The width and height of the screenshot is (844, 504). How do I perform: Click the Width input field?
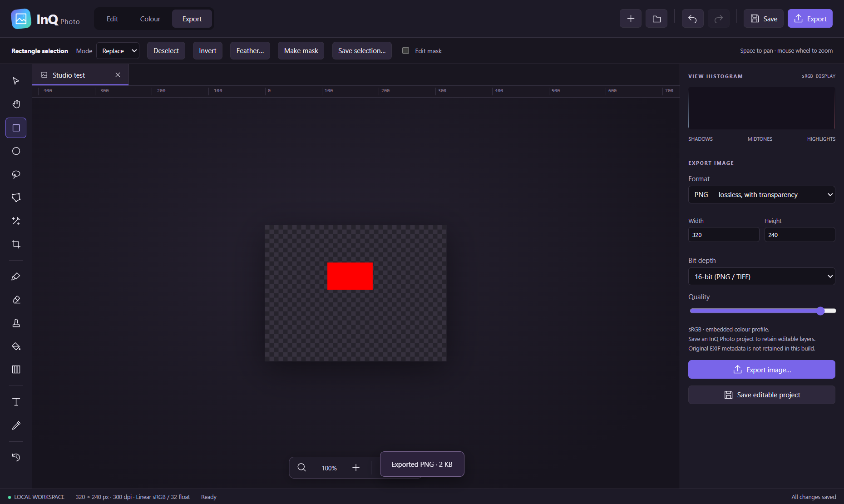coord(724,235)
